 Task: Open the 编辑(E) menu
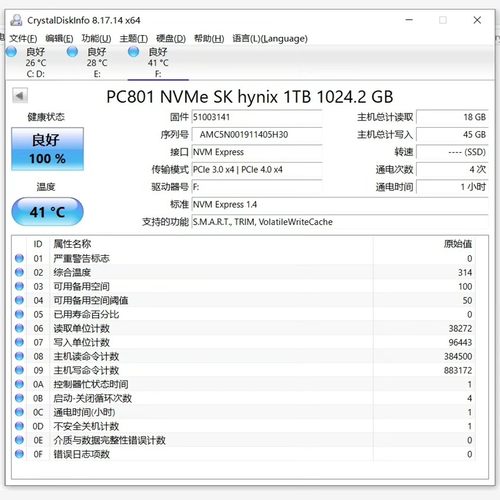click(x=59, y=39)
